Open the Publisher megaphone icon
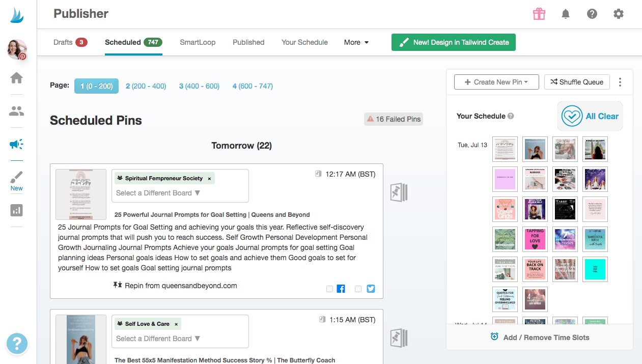642x364 pixels. point(17,144)
